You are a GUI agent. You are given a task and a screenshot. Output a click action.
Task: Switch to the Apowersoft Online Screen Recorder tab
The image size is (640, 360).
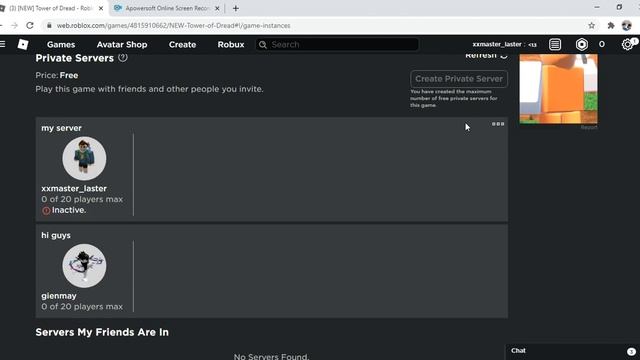coord(167,8)
